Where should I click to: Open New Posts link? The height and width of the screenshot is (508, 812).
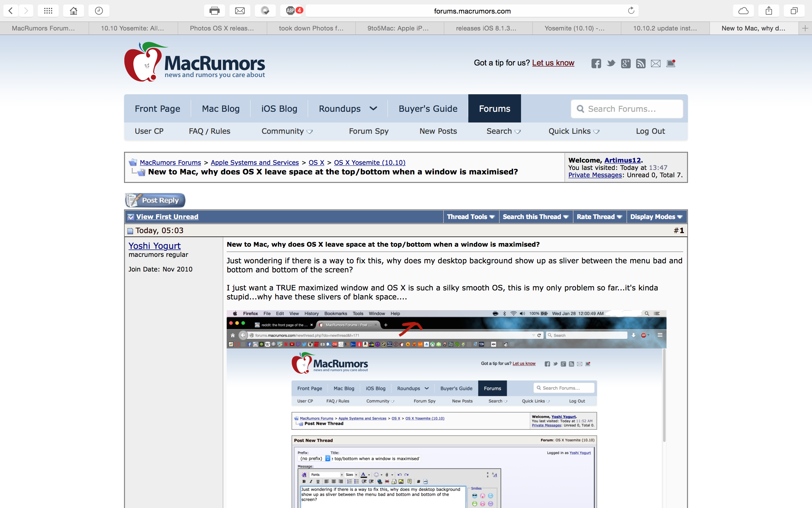pyautogui.click(x=438, y=131)
